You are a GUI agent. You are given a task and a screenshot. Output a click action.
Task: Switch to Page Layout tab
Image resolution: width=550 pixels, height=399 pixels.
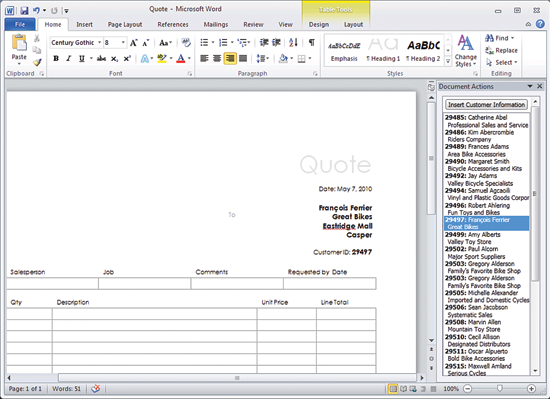125,25
